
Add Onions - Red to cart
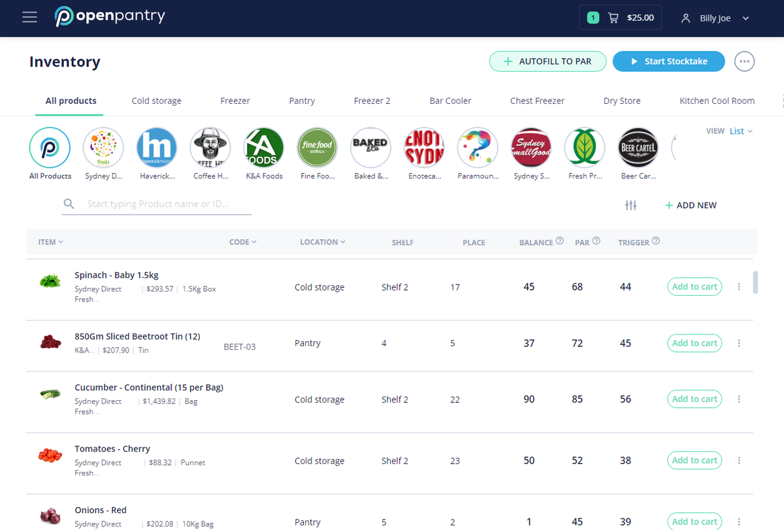point(694,522)
